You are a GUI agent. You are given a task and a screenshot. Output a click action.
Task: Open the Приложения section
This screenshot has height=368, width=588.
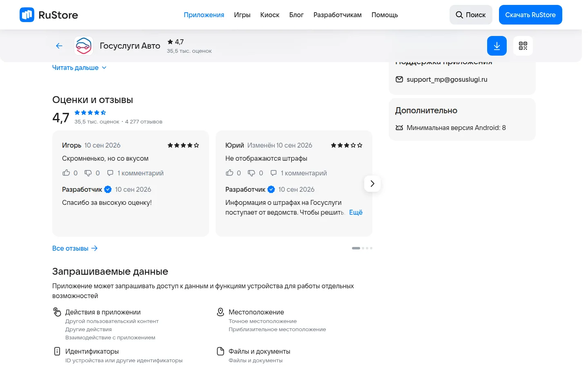pos(204,15)
